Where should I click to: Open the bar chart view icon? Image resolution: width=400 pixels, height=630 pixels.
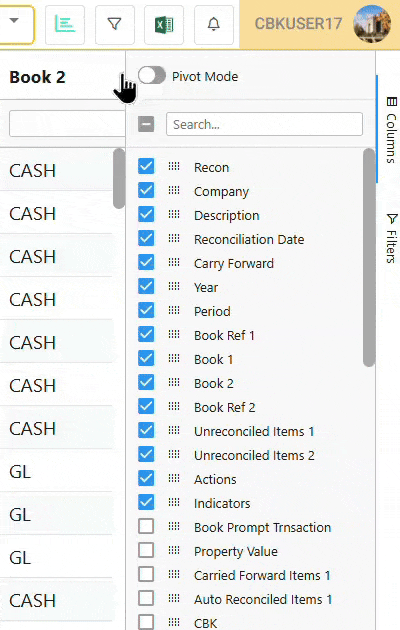point(65,25)
